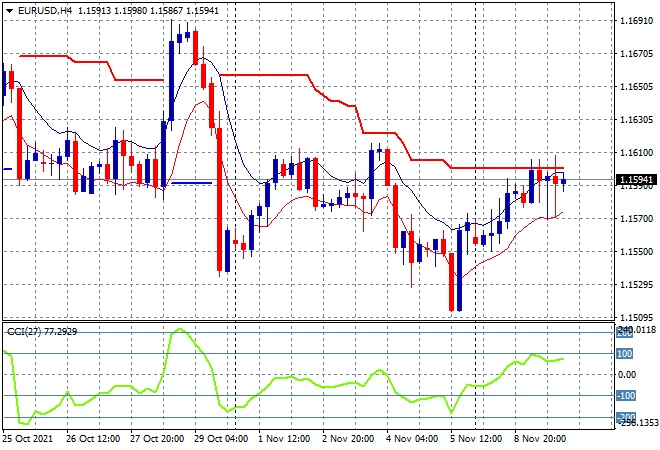
Task: Click the CCI 100 level label
Action: 625,354
